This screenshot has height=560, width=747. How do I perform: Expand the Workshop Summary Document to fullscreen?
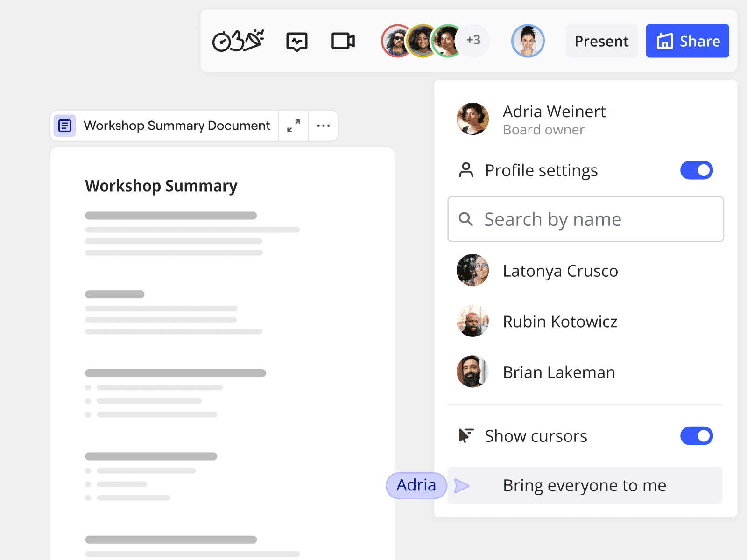[x=294, y=126]
